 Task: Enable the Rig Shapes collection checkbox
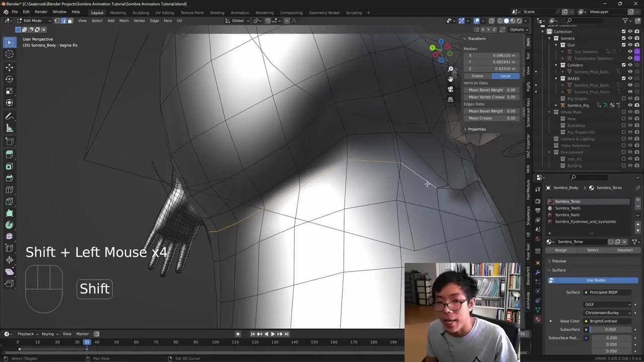623,99
